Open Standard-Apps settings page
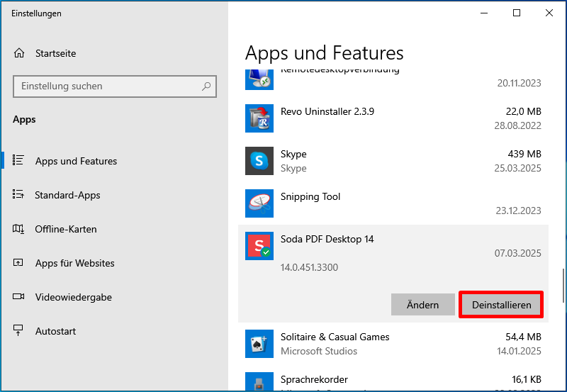The image size is (567, 392). coord(67,195)
